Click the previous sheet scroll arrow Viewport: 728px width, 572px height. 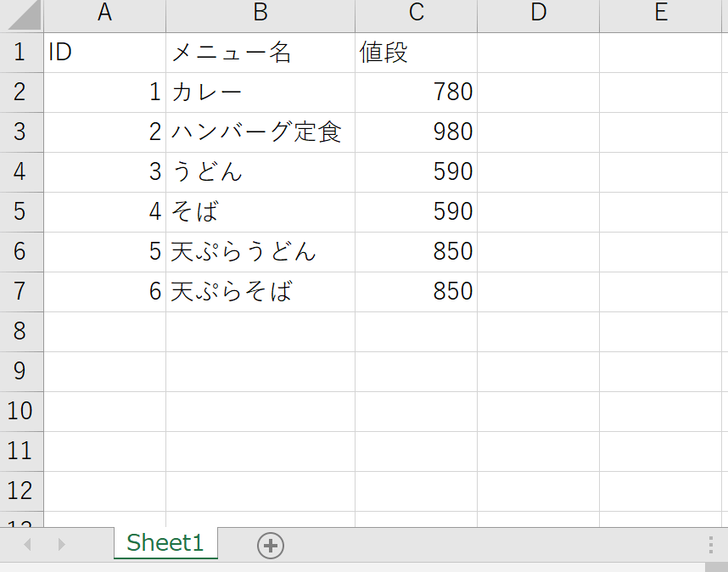(x=28, y=545)
